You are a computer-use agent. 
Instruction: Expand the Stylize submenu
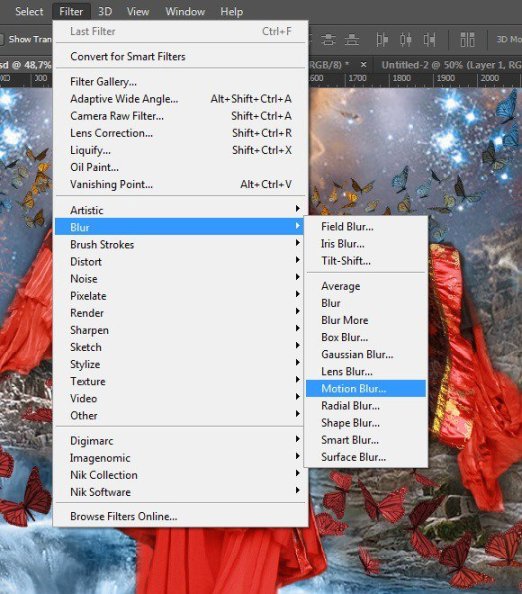coord(180,364)
